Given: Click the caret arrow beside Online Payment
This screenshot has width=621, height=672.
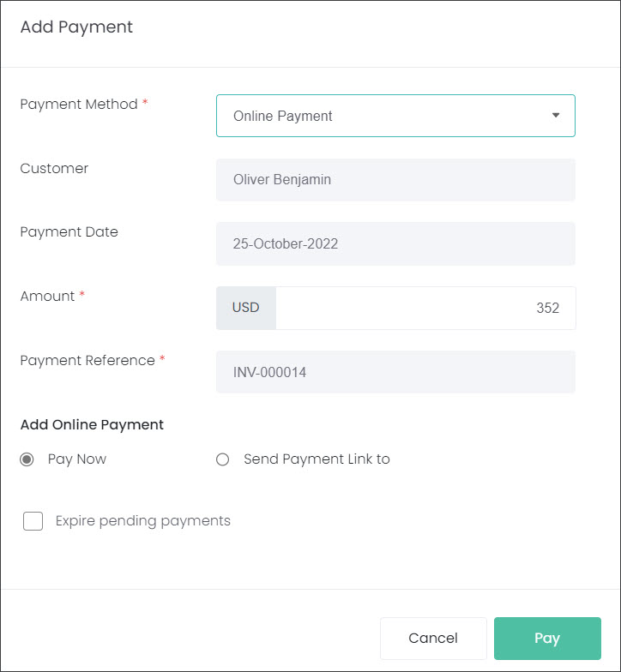Looking at the screenshot, I should pyautogui.click(x=556, y=115).
